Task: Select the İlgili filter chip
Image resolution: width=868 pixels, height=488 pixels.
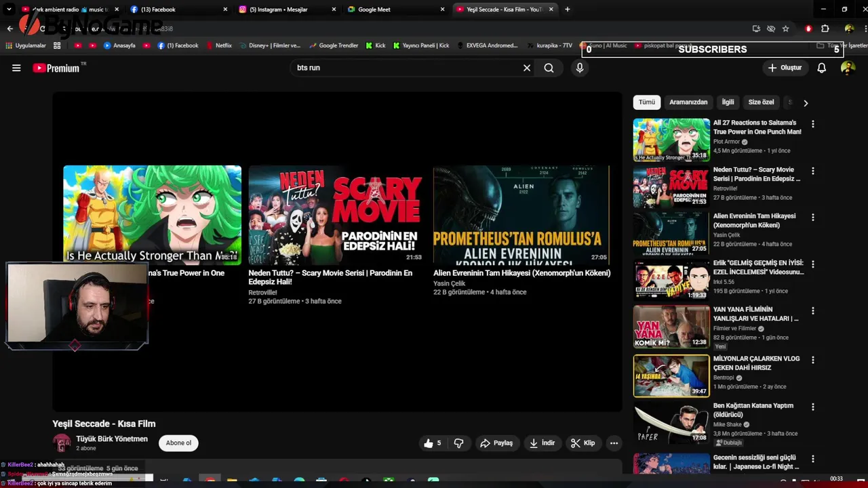Action: [728, 102]
